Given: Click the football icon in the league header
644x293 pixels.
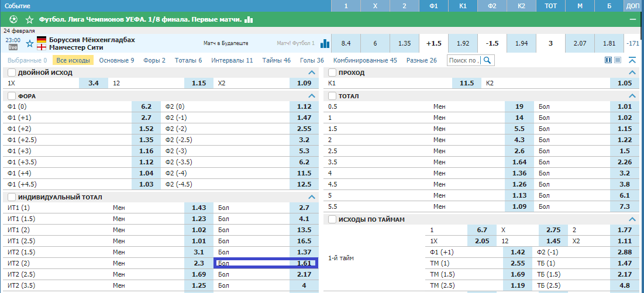Looking at the screenshot, I should click(x=13, y=19).
